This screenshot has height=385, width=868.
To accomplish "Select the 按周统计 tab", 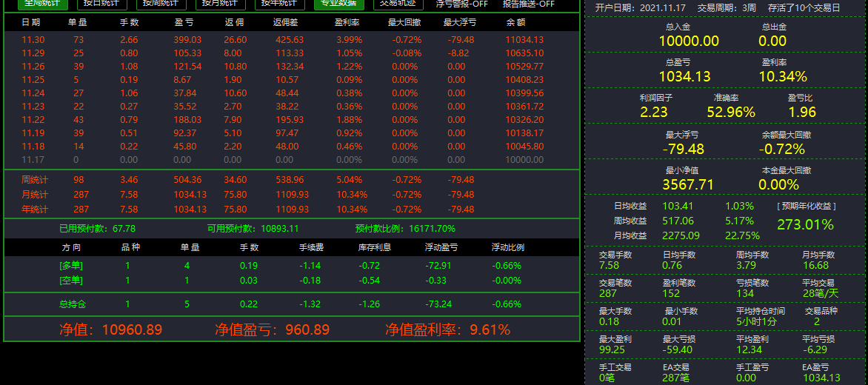I will point(161,4).
